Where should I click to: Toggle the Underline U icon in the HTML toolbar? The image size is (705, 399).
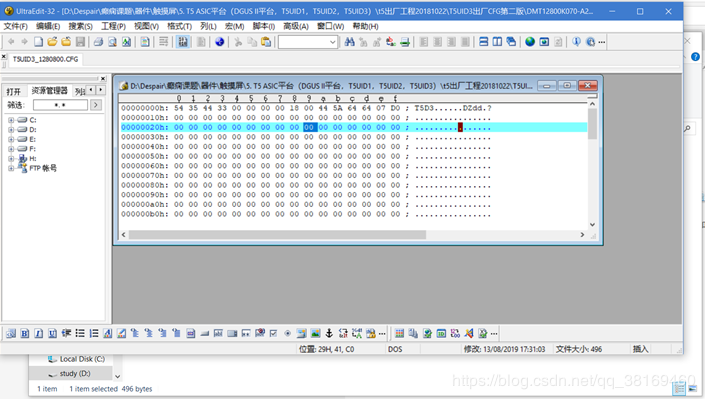pos(53,333)
